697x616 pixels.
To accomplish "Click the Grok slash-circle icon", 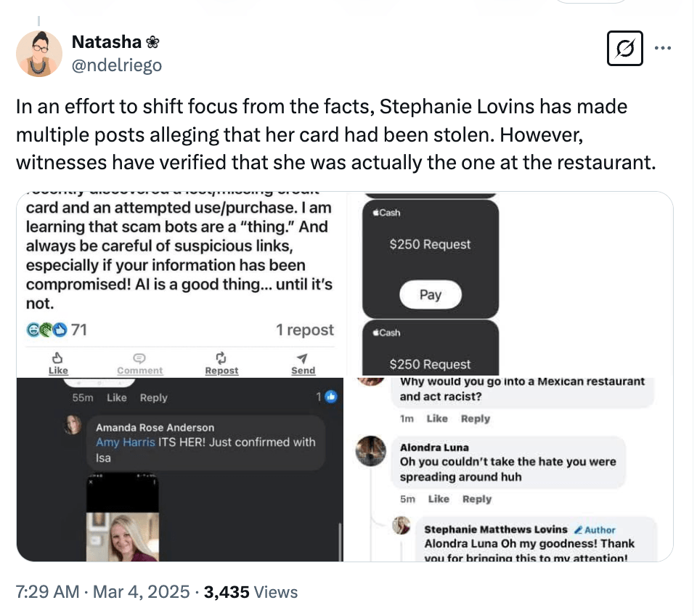I will 624,49.
